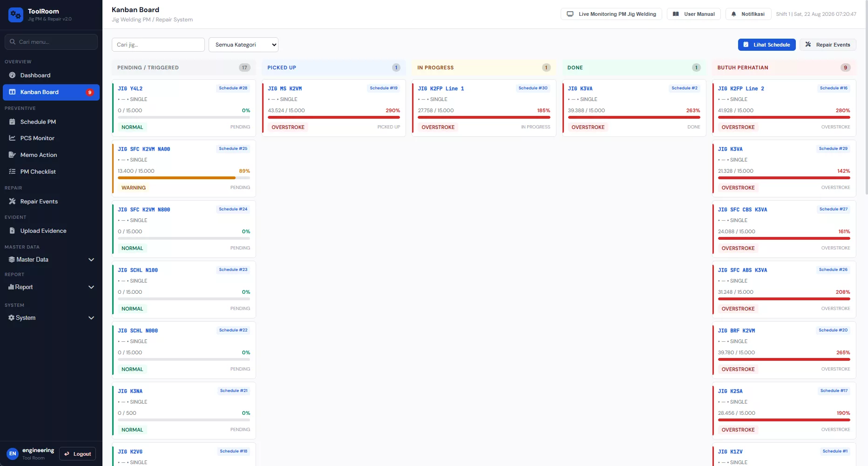Click the Lihat Schedule button

[766, 45]
